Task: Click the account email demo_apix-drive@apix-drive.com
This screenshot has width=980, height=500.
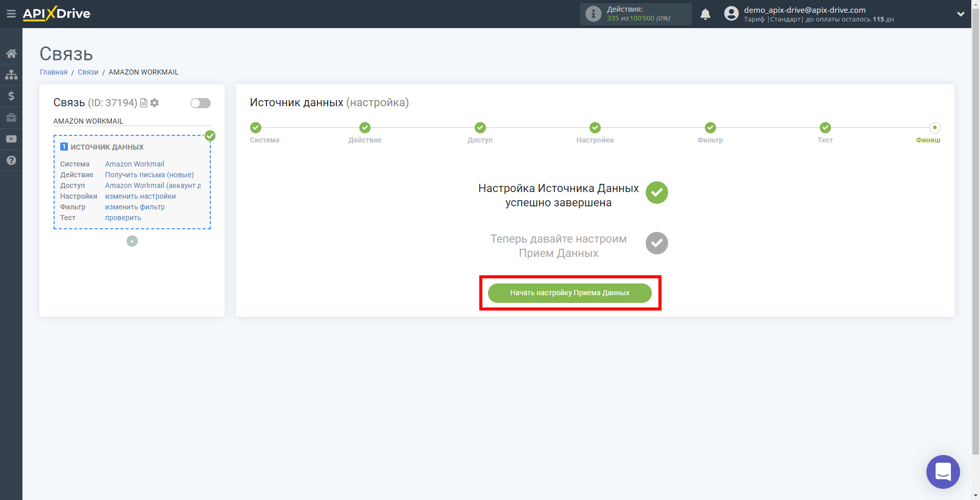Action: 804,10
